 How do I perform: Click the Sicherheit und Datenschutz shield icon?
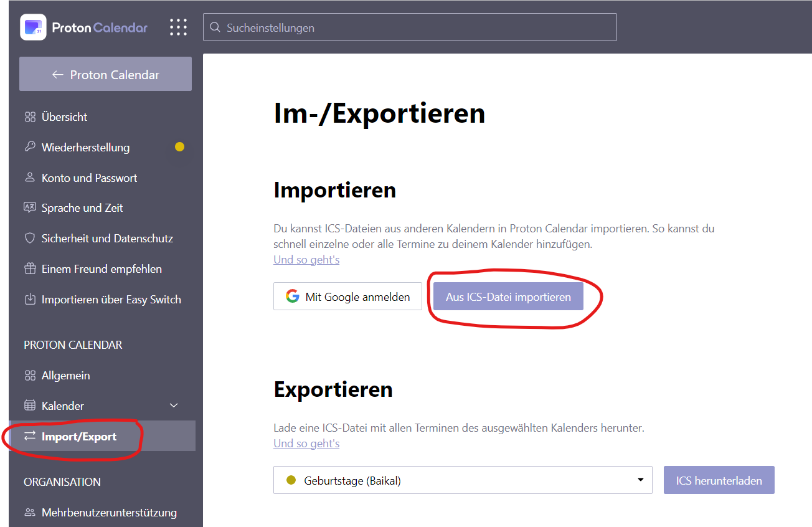click(30, 238)
